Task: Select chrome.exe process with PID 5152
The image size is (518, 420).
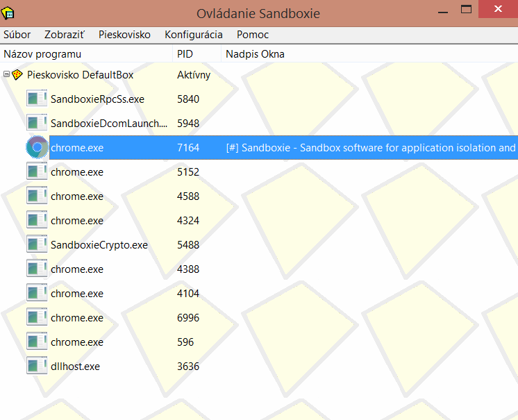Action: click(x=77, y=171)
